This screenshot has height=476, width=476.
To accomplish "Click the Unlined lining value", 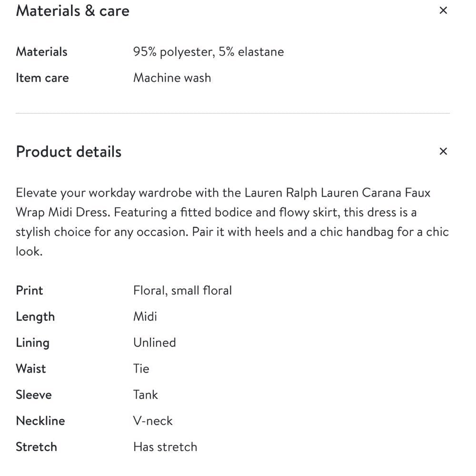I will [x=155, y=342].
